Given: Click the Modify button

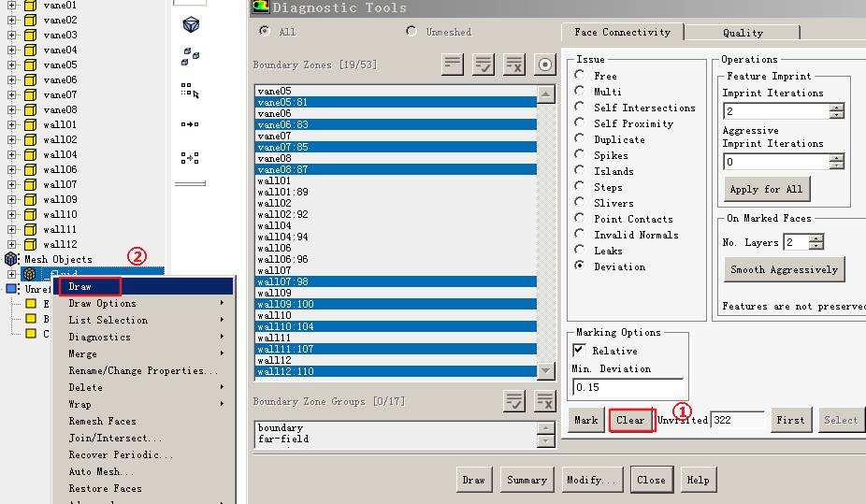Looking at the screenshot, I should (591, 480).
